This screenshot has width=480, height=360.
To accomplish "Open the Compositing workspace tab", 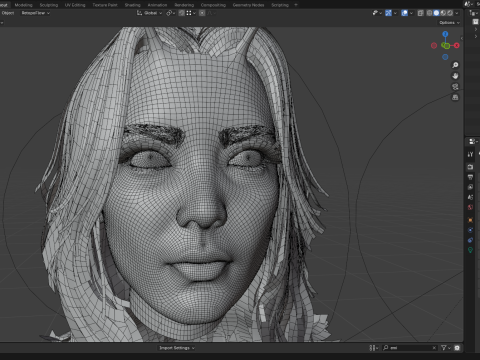I will 213,5.
